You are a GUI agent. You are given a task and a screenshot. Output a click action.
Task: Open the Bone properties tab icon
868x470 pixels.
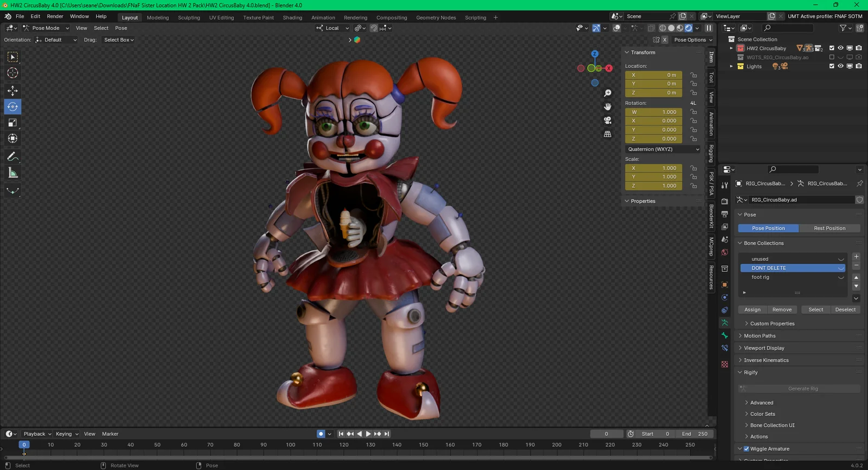725,335
